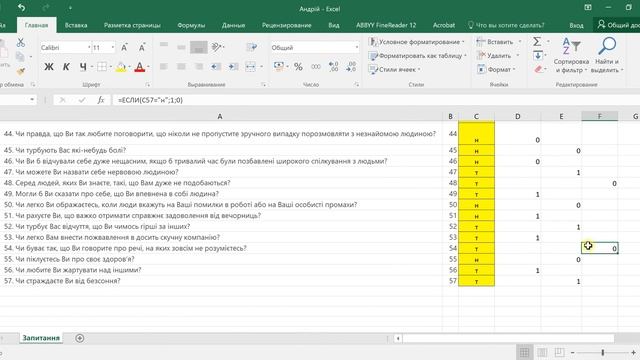
Task: Select the Запитання sheet tab
Action: coord(41,338)
